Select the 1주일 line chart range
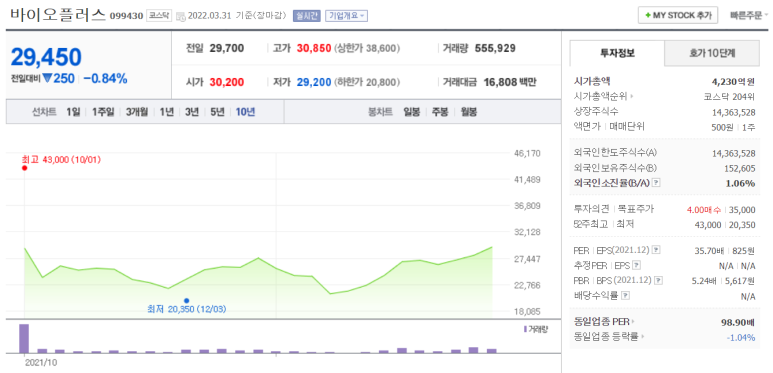 [103, 112]
